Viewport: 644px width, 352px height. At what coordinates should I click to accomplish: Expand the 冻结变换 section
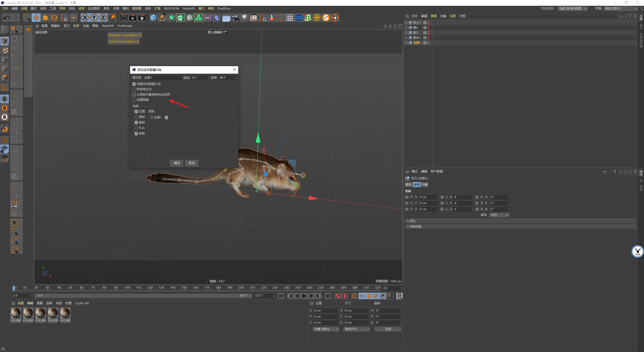pyautogui.click(x=415, y=226)
